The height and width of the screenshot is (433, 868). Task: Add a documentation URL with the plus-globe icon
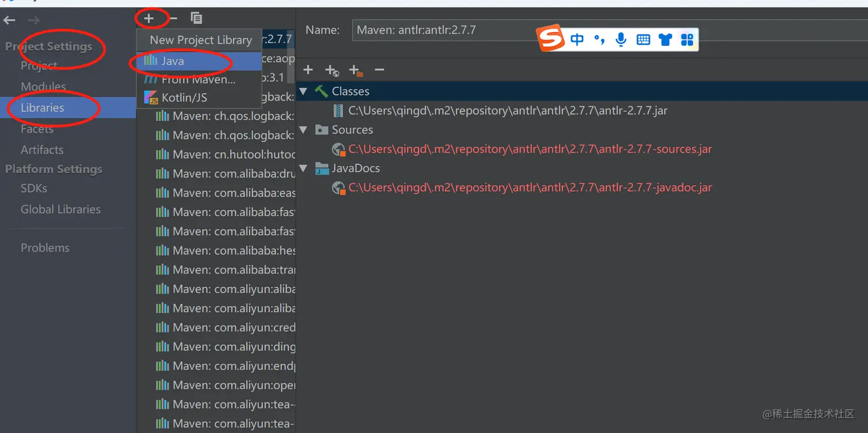point(332,70)
